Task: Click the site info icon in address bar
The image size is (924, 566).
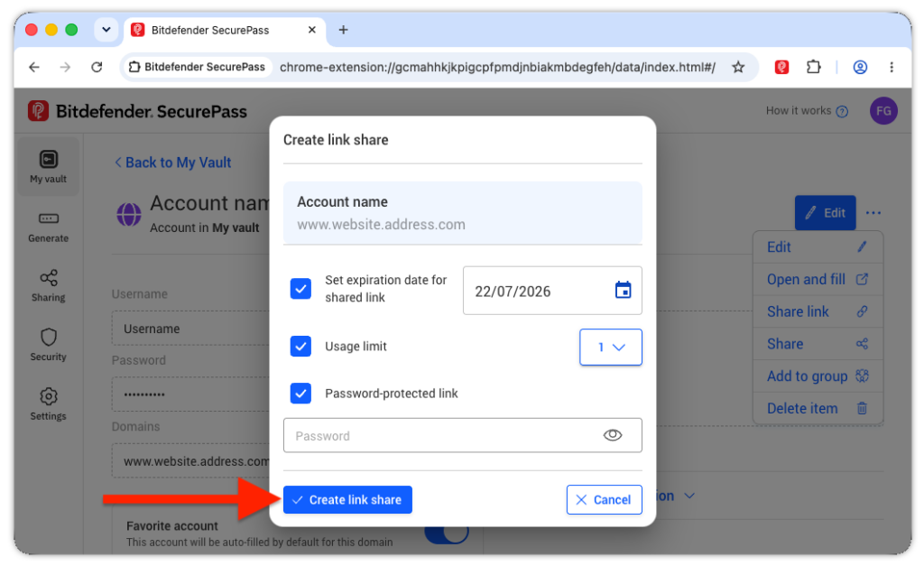Action: pos(134,67)
